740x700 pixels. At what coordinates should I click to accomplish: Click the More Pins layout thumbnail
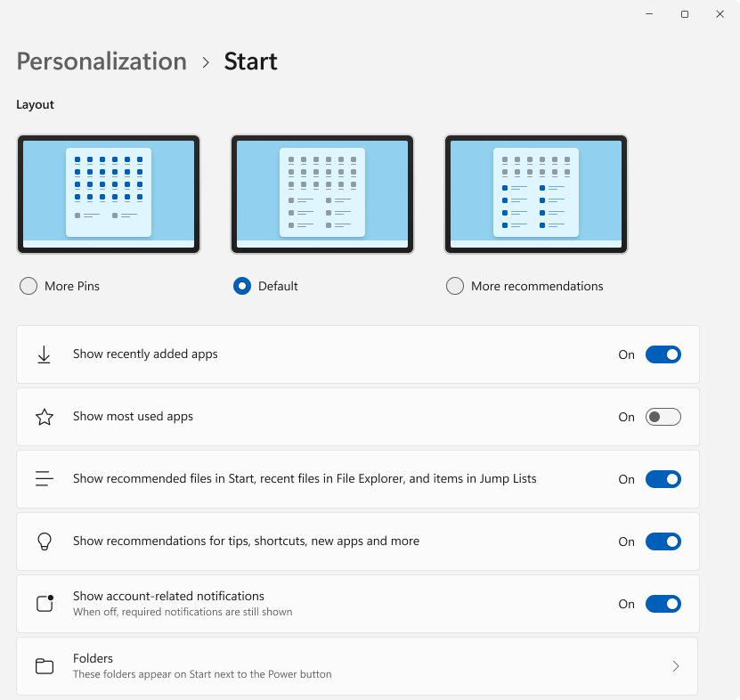point(108,193)
